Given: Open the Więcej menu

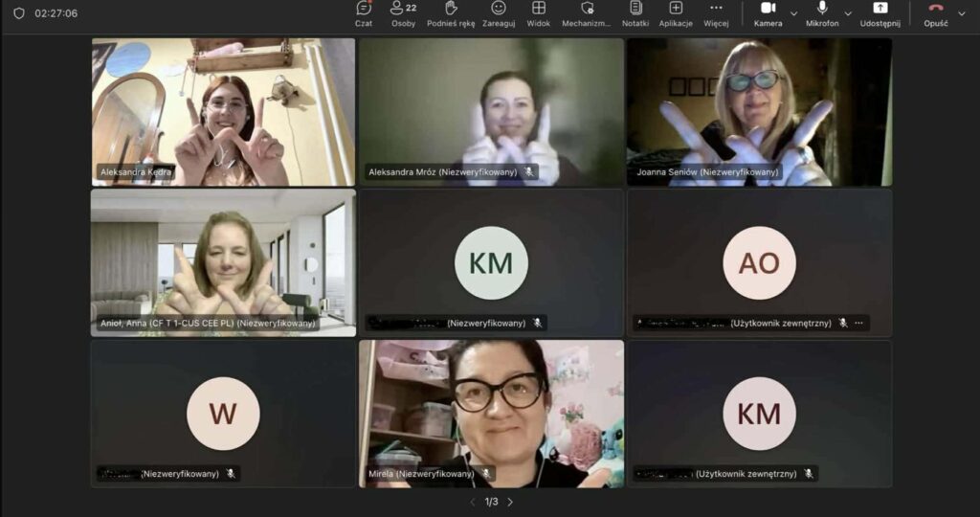Looking at the screenshot, I should click(716, 13).
